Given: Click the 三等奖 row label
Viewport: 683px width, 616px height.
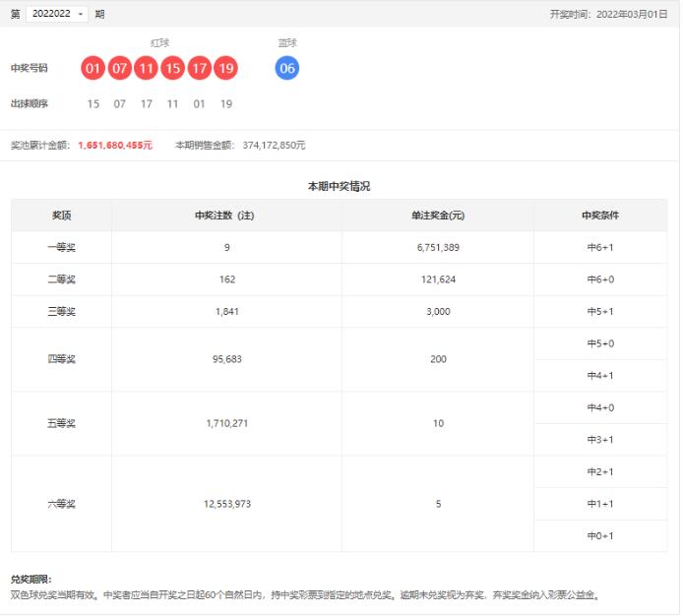Looking at the screenshot, I should (61, 312).
